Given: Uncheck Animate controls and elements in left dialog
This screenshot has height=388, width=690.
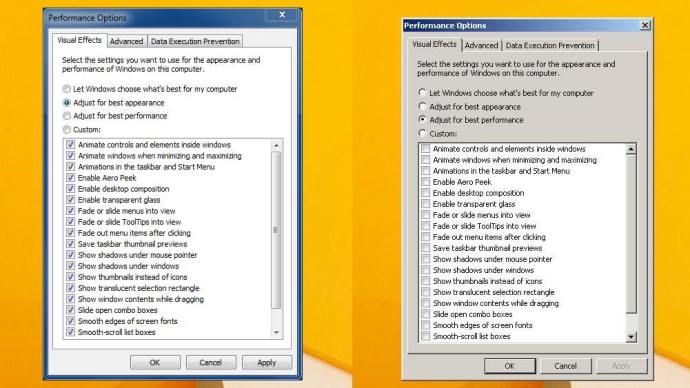Looking at the screenshot, I should (70, 144).
